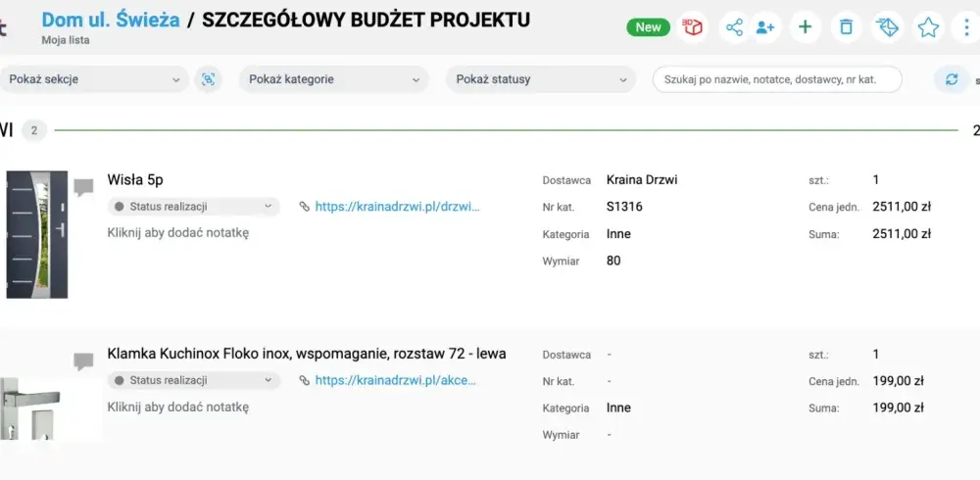Click the Klamka Kuchinox Floko inox title
Viewport: 980px width, 480px height.
point(307,354)
